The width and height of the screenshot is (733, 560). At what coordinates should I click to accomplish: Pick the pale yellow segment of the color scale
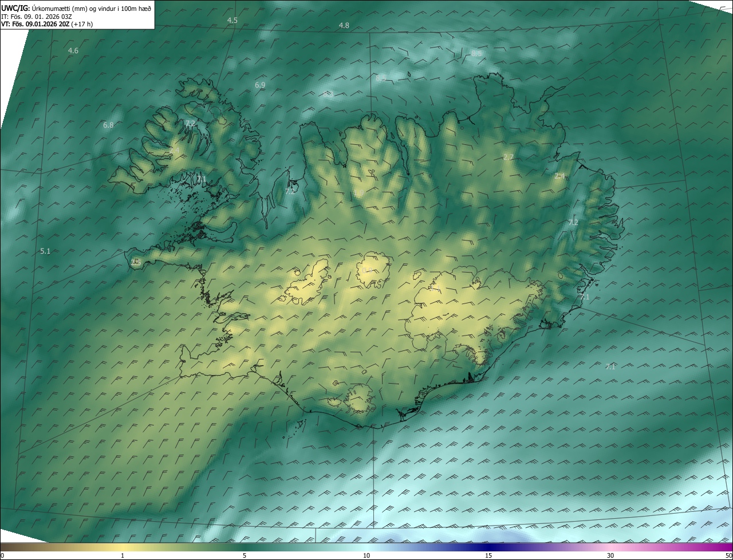pos(123,547)
